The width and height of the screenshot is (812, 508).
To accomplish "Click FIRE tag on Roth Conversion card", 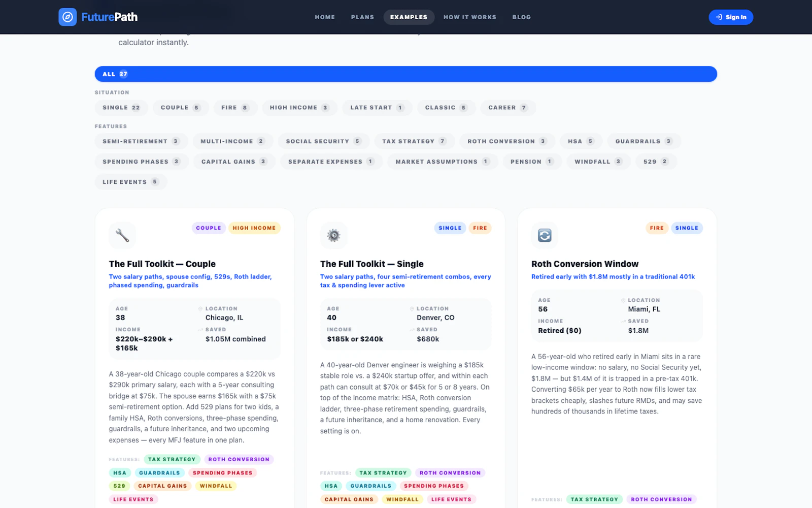I will [x=657, y=228].
